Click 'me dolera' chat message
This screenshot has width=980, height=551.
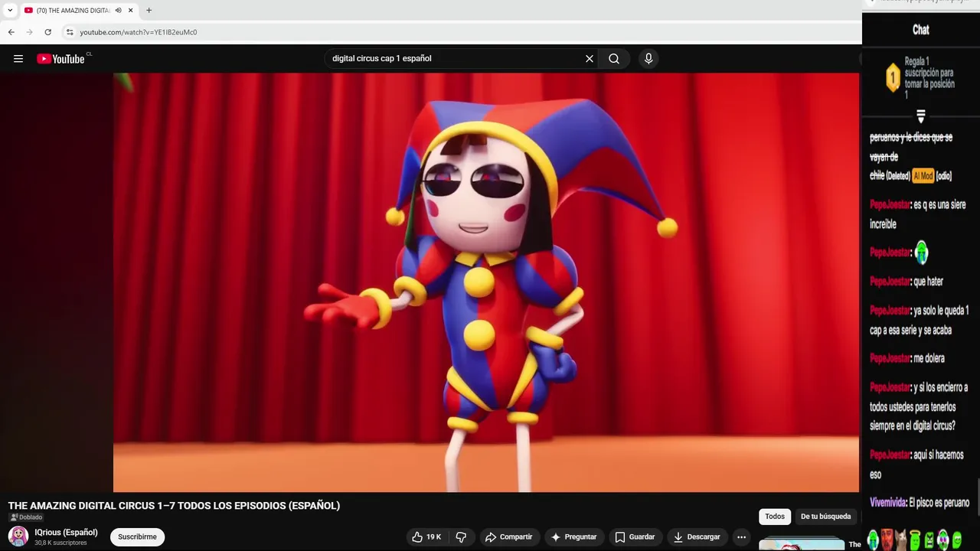coord(929,358)
